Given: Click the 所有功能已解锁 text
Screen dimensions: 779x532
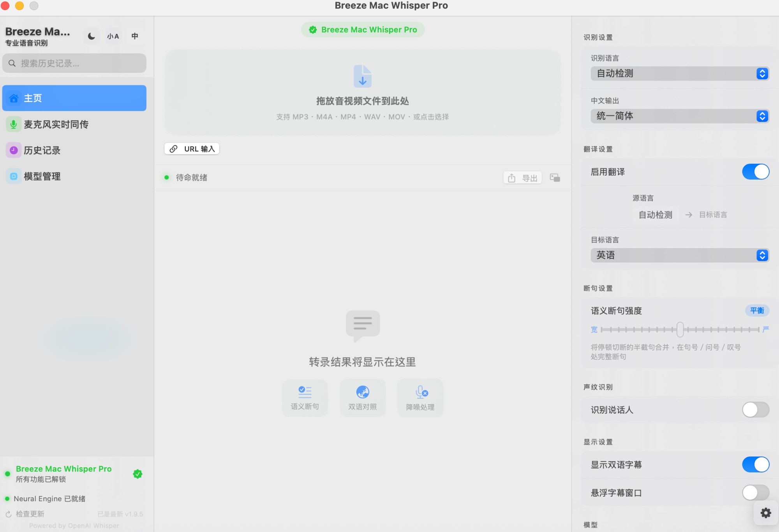Looking at the screenshot, I should (41, 479).
